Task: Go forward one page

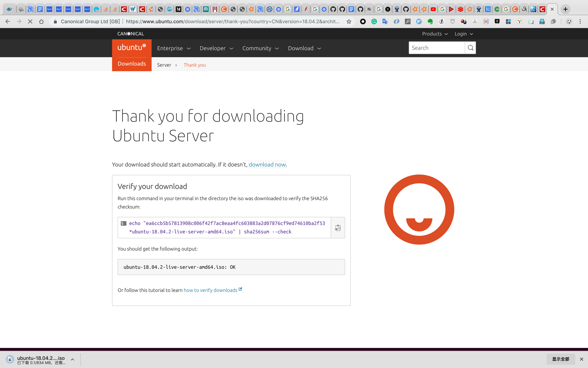Action: pyautogui.click(x=19, y=21)
